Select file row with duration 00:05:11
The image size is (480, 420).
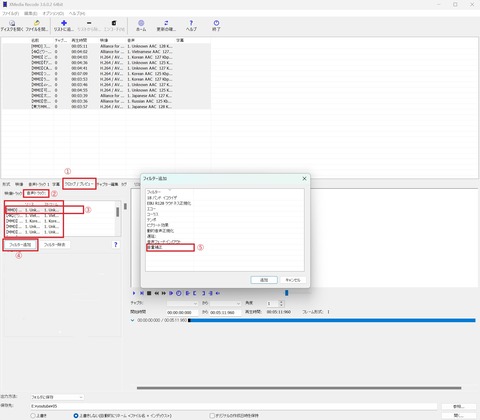(x=107, y=46)
